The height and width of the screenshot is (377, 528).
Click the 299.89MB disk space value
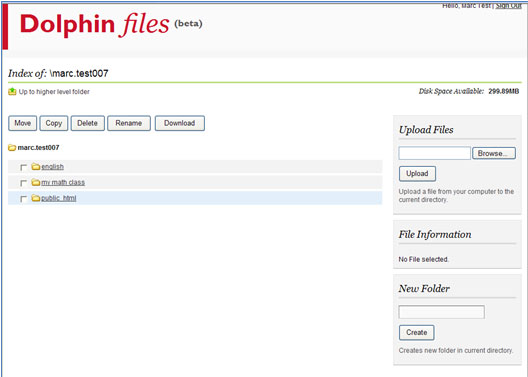[x=504, y=91]
